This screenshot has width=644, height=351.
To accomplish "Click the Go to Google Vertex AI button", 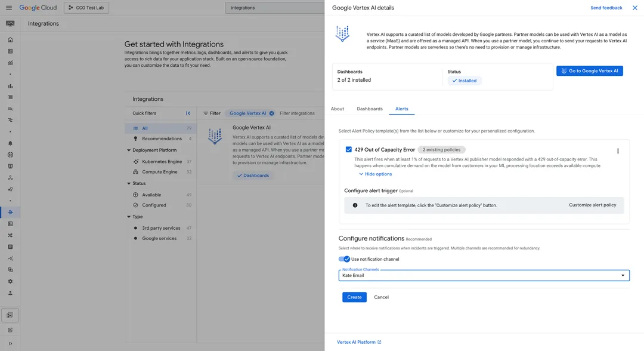I will point(589,71).
